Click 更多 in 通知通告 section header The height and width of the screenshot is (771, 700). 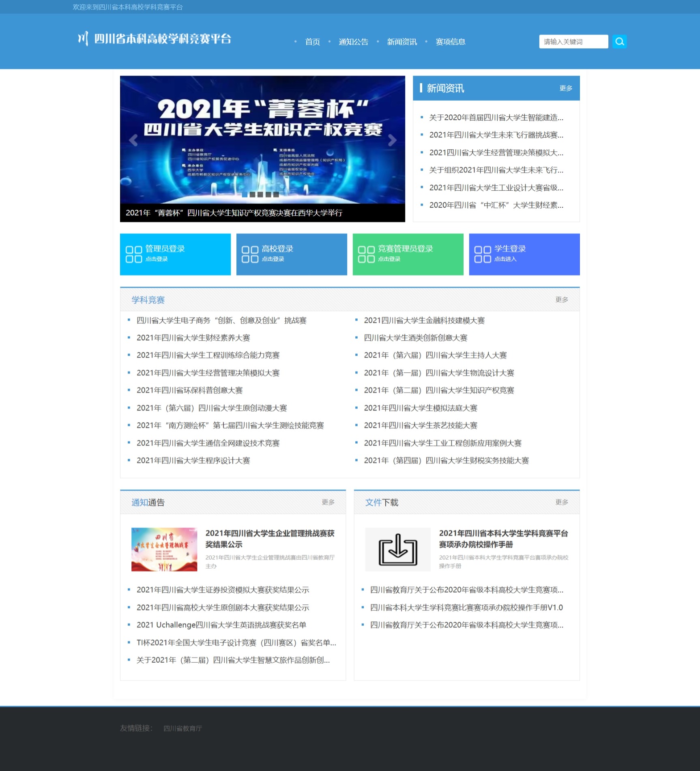coord(328,502)
